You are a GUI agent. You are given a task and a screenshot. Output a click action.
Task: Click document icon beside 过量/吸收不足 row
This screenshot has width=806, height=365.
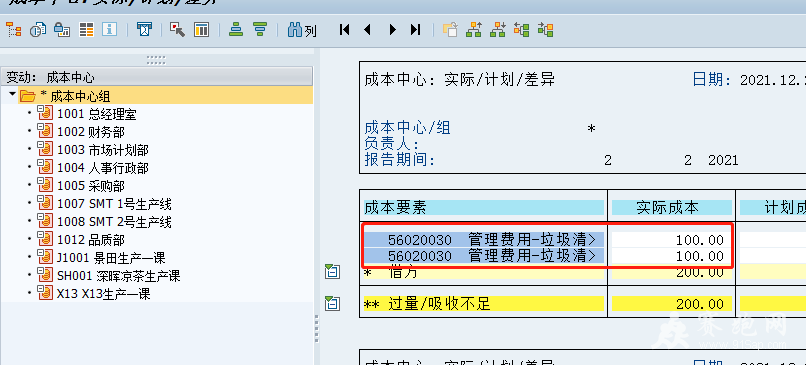coord(332,303)
